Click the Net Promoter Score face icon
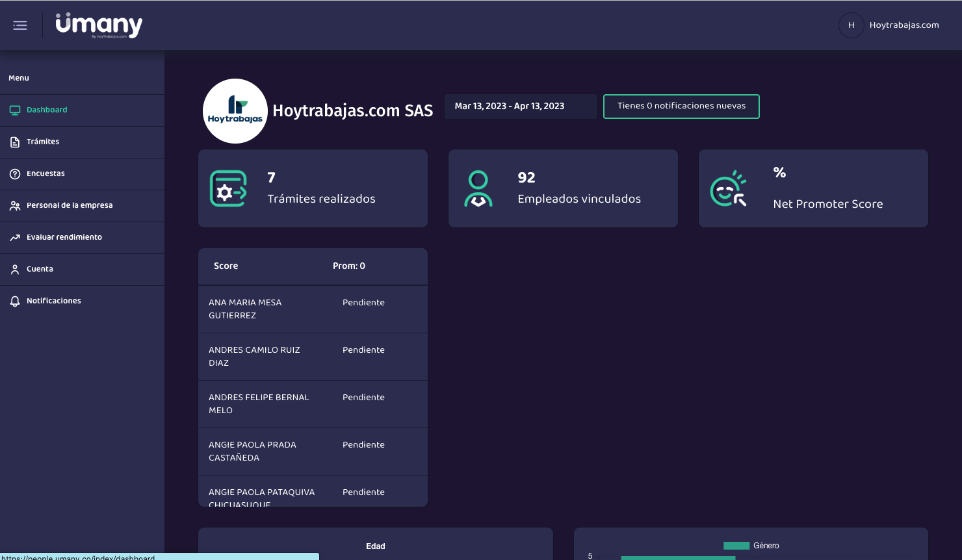 click(x=729, y=188)
